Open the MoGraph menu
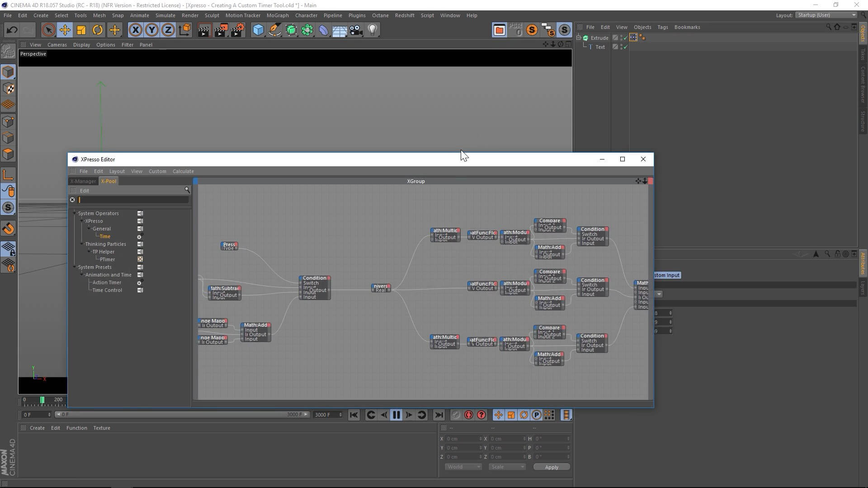The image size is (868, 488). (x=277, y=15)
